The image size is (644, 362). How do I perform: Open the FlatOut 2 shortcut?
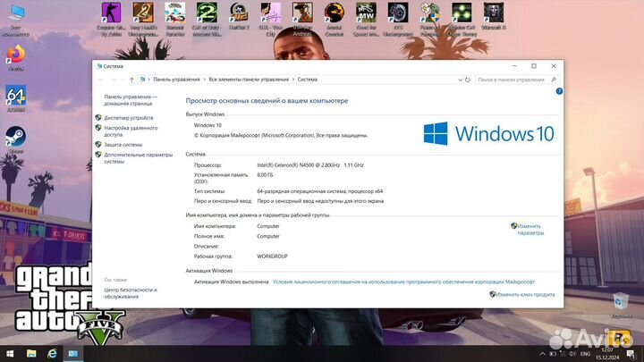point(239,16)
